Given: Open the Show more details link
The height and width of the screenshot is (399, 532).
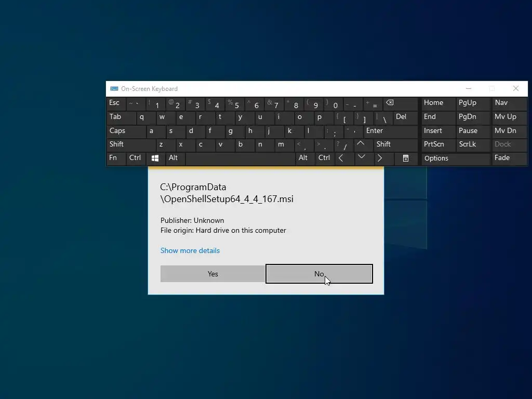Looking at the screenshot, I should (x=190, y=251).
